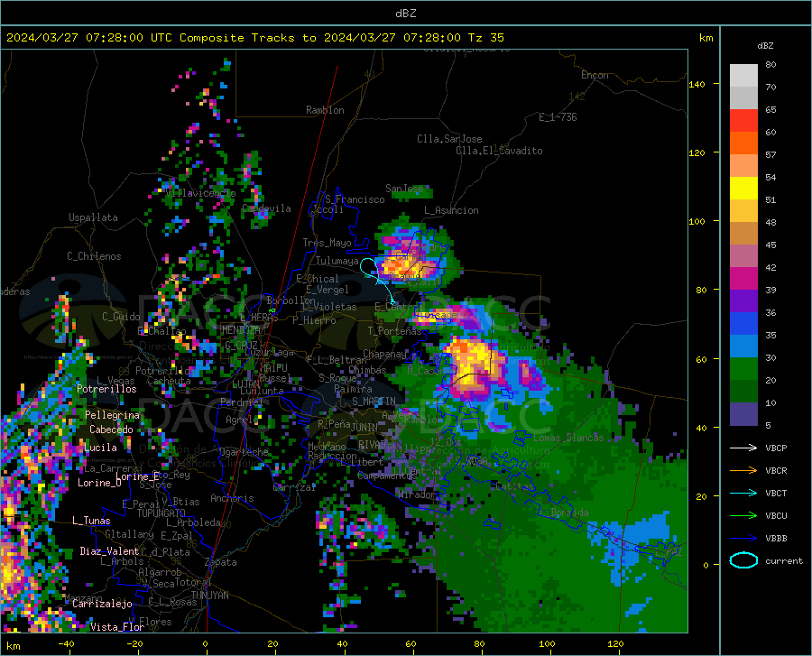This screenshot has width=812, height=656.
Task: Click the Vista_Flor place label
Action: point(117,627)
